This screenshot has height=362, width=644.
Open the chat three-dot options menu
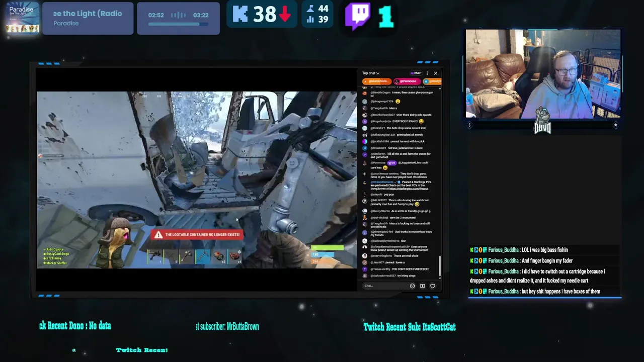(x=427, y=73)
